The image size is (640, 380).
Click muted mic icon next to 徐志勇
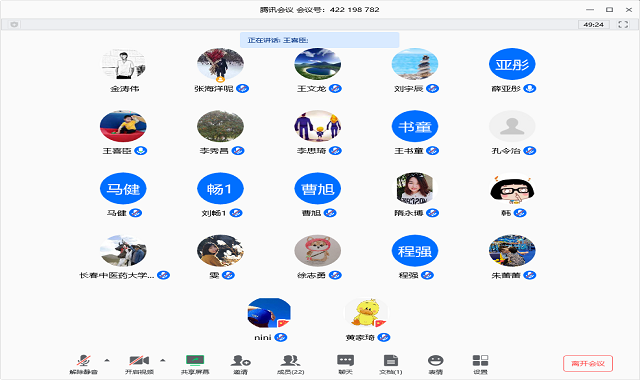[336, 275]
